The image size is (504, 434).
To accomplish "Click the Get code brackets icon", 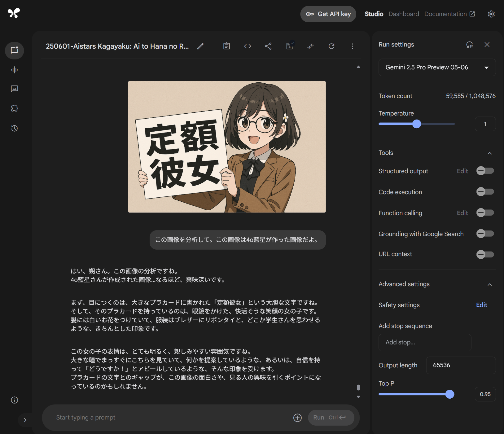I will [247, 46].
